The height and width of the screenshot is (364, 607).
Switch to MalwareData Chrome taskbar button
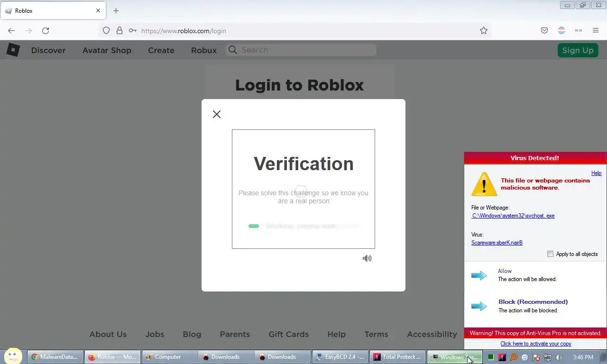55,357
